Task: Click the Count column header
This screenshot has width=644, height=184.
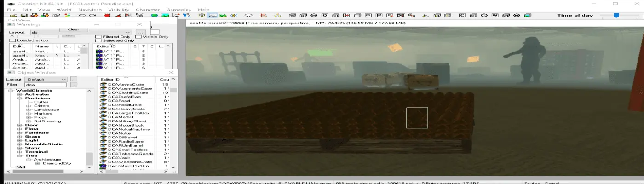Action: click(x=165, y=79)
